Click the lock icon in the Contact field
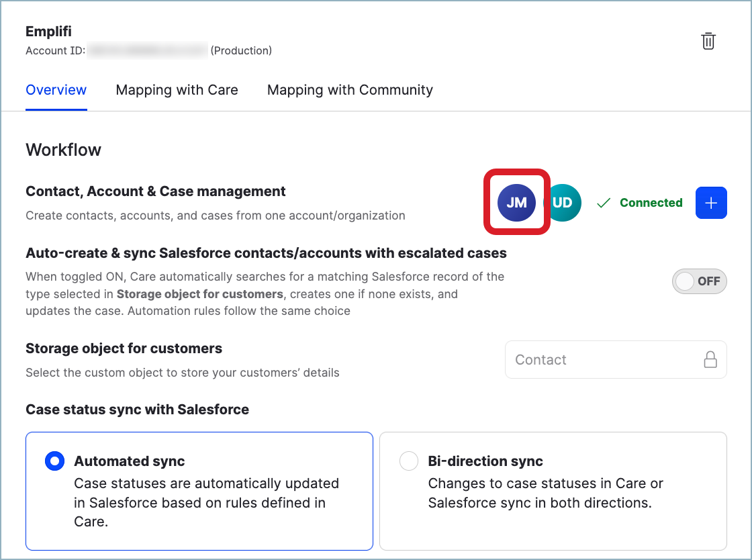The image size is (752, 560). point(710,360)
